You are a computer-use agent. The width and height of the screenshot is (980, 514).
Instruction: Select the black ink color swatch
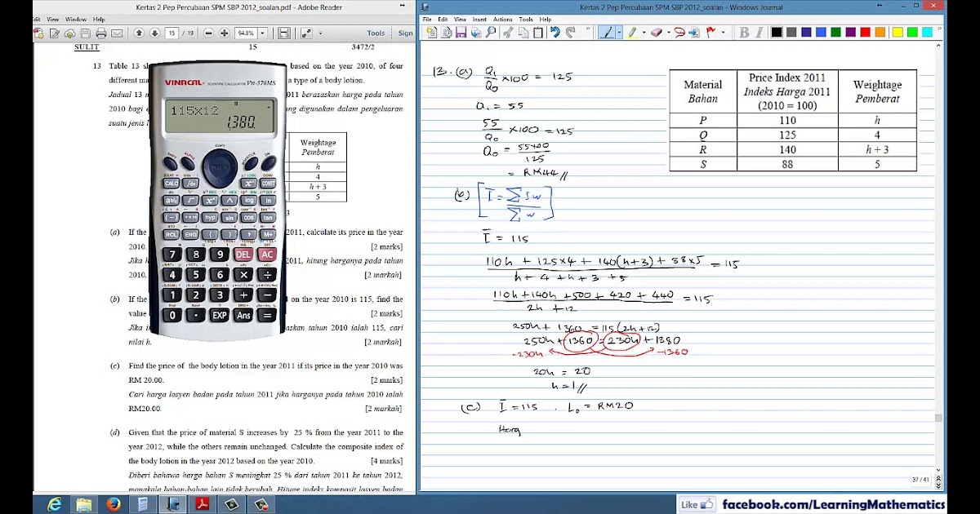tap(777, 33)
